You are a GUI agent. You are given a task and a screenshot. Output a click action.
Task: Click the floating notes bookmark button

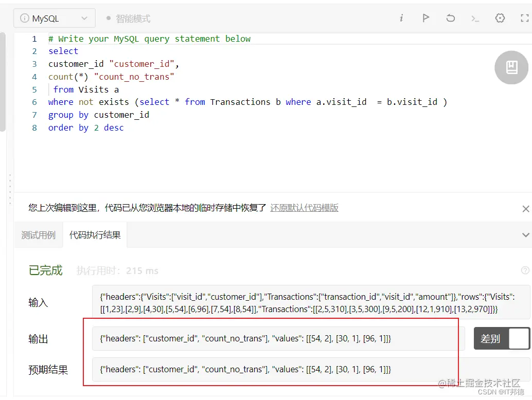click(x=511, y=67)
